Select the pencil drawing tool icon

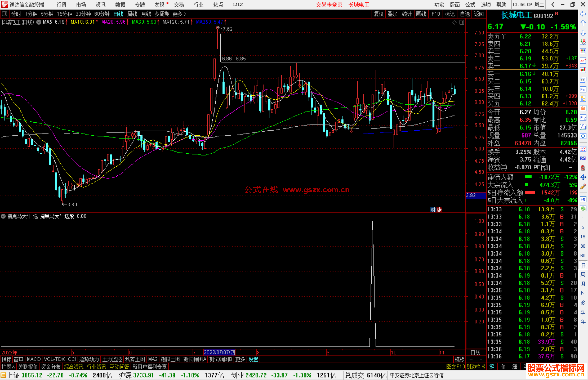point(583,187)
